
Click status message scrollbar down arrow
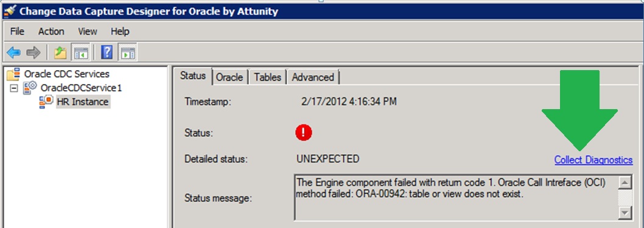pos(625,212)
